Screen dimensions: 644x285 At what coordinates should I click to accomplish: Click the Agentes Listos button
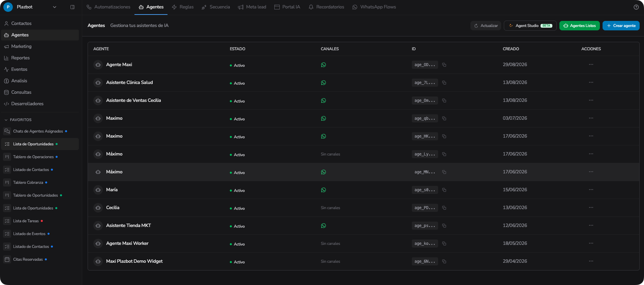coord(580,26)
